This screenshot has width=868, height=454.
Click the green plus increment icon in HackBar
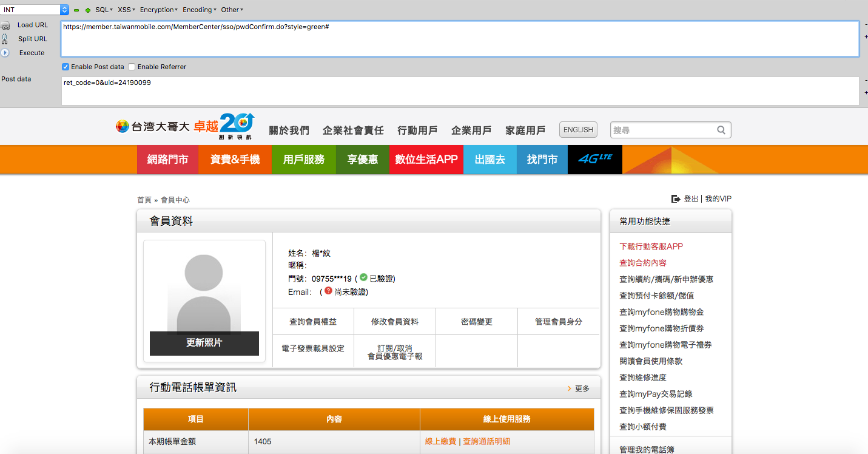click(x=88, y=10)
